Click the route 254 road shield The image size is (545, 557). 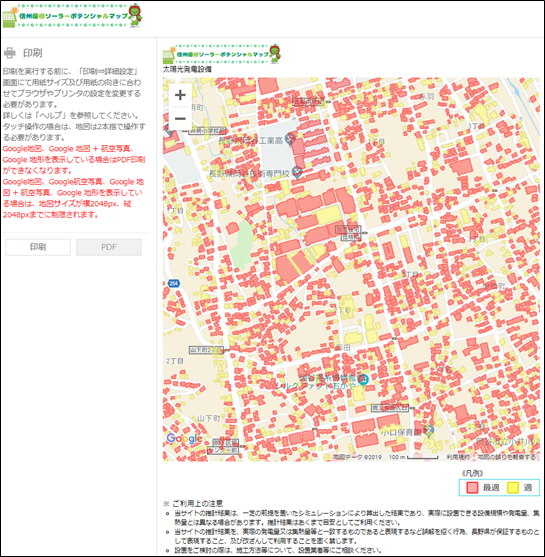point(173,283)
